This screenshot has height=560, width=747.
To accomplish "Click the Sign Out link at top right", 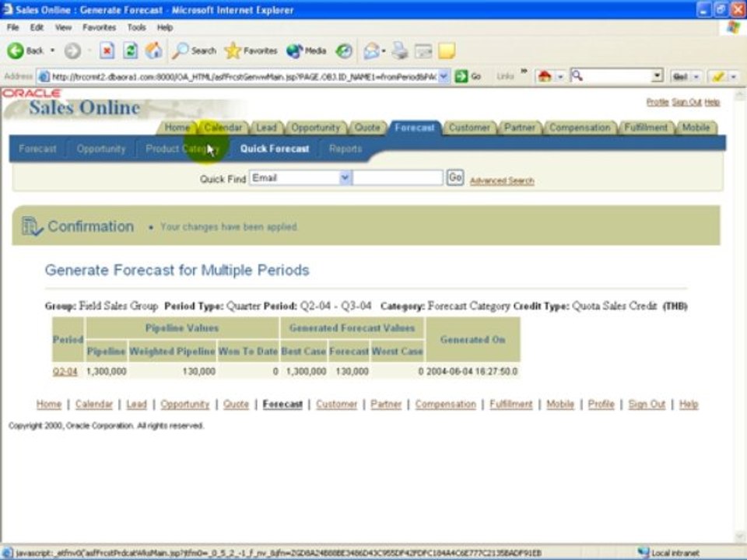I will tap(686, 102).
